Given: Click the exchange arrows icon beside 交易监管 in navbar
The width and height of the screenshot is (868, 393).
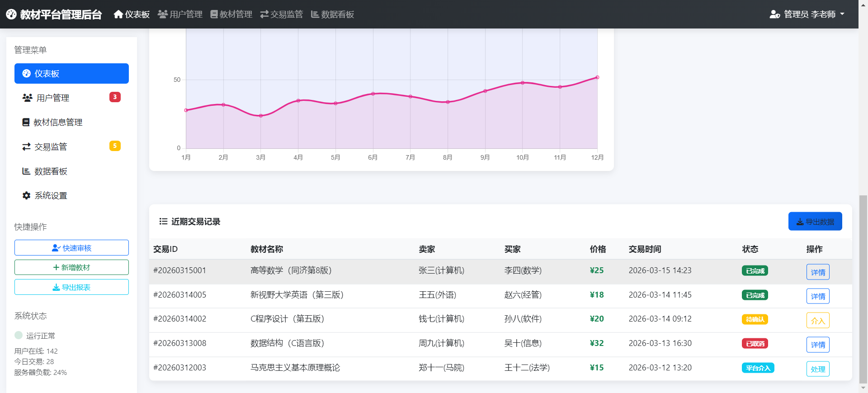Looking at the screenshot, I should (x=264, y=14).
